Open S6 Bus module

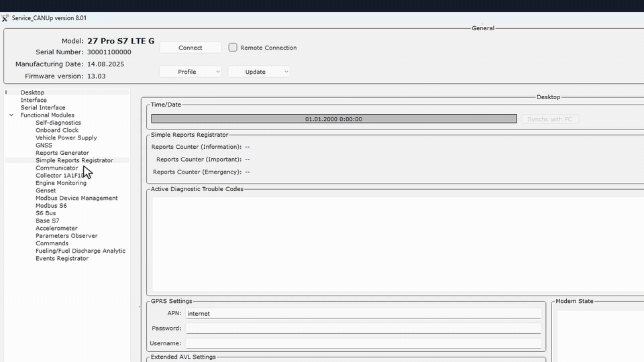coord(46,213)
